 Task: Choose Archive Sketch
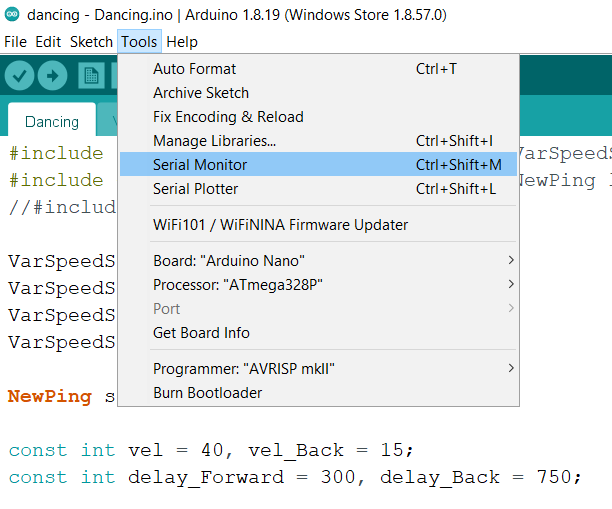tap(318, 93)
